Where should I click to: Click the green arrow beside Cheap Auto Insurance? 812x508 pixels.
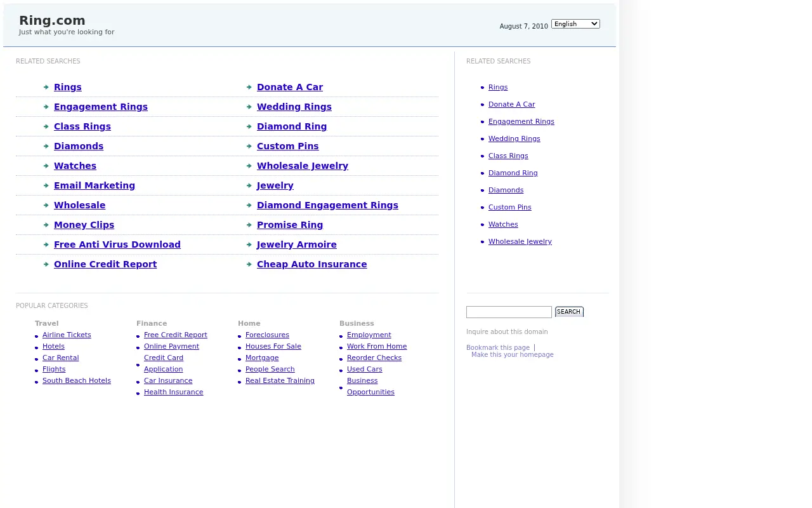click(249, 264)
